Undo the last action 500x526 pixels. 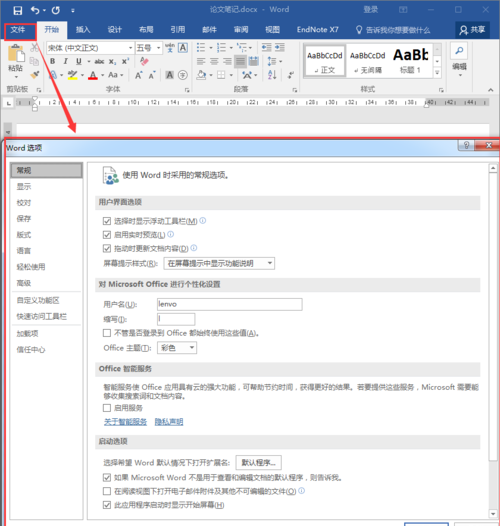pos(35,10)
